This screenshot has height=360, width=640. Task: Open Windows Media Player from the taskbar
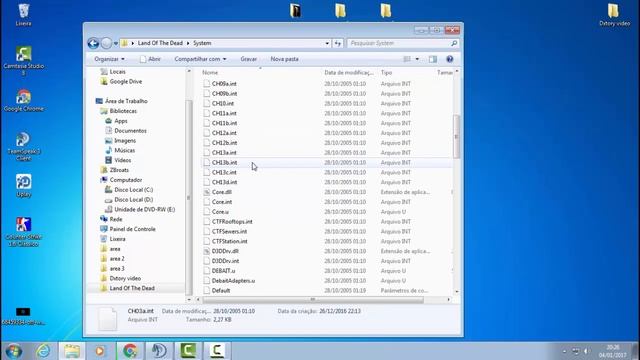(x=100, y=351)
